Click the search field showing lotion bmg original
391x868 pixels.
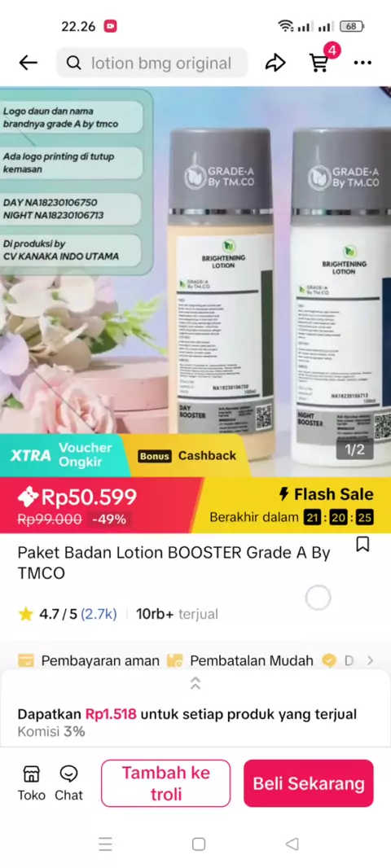[152, 64]
